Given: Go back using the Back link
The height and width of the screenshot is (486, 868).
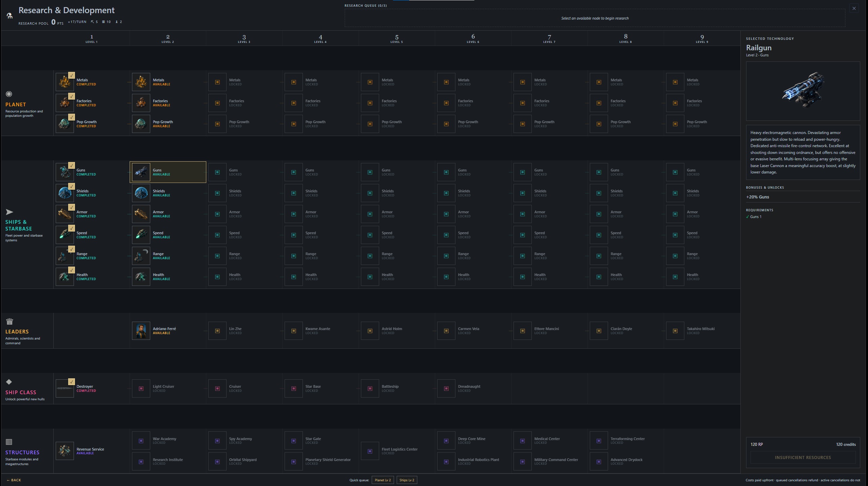Looking at the screenshot, I should point(14,480).
